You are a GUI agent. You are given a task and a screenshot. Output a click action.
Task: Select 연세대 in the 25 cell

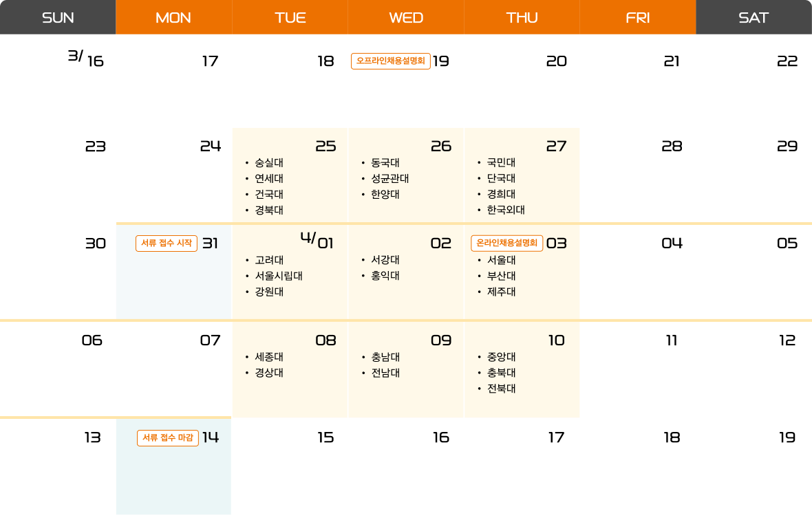268,179
